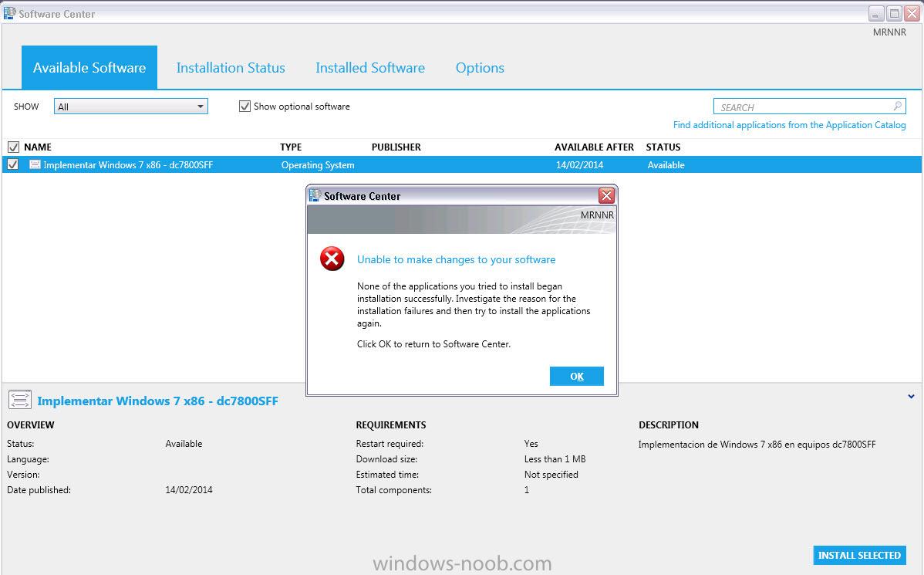Click OK in the error dialog

pos(576,376)
